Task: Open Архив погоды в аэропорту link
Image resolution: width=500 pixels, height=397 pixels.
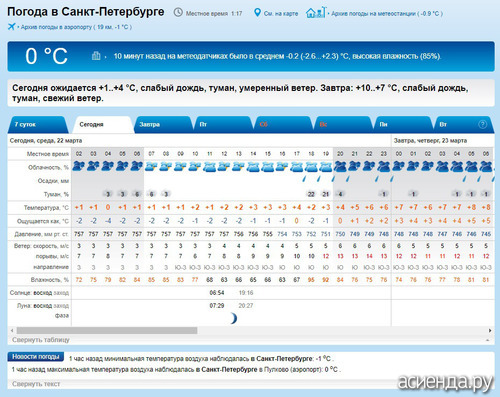Action: (76, 27)
